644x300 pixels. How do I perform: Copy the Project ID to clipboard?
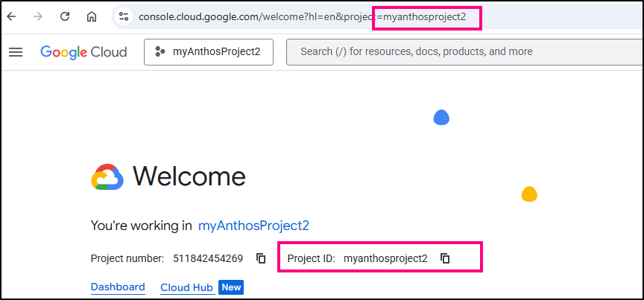click(445, 258)
